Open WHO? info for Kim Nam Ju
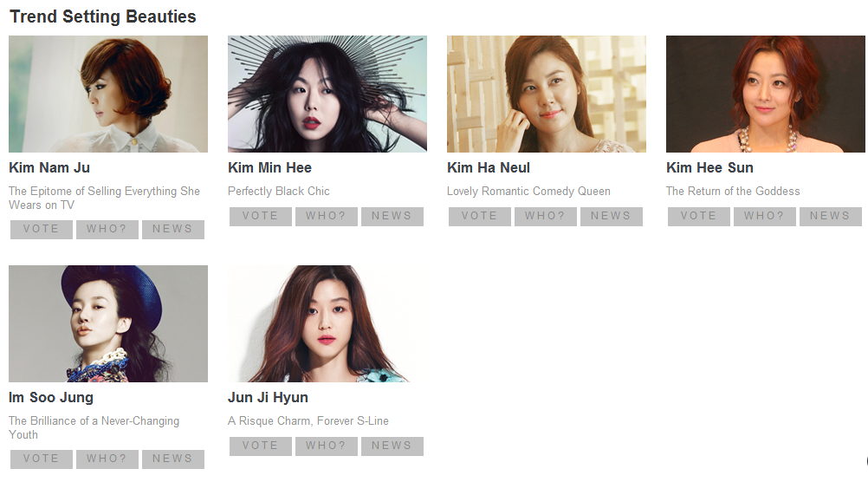The image size is (868, 482). click(x=107, y=230)
